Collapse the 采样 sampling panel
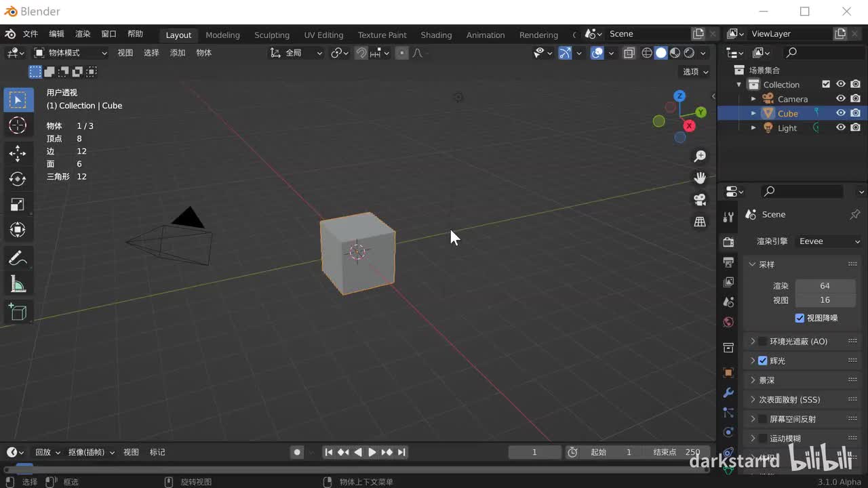 point(752,264)
